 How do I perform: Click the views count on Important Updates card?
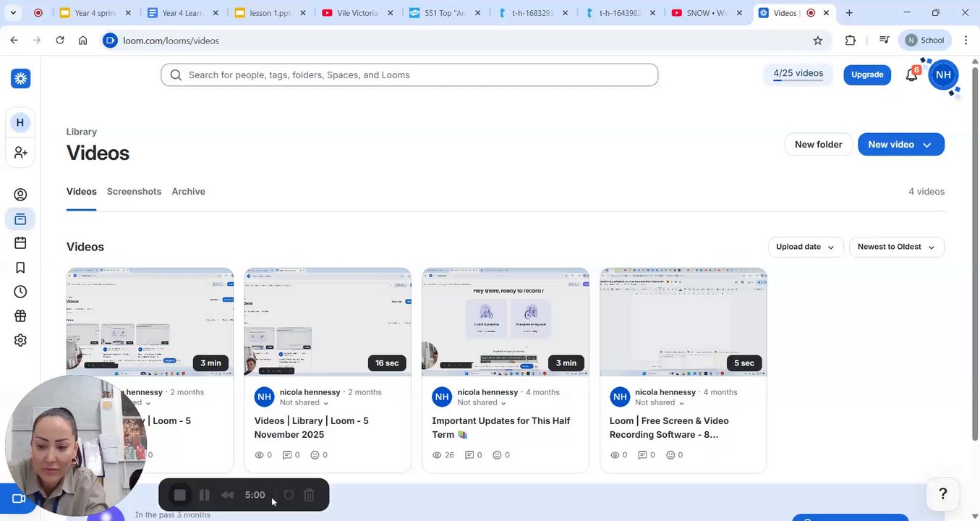coord(443,455)
